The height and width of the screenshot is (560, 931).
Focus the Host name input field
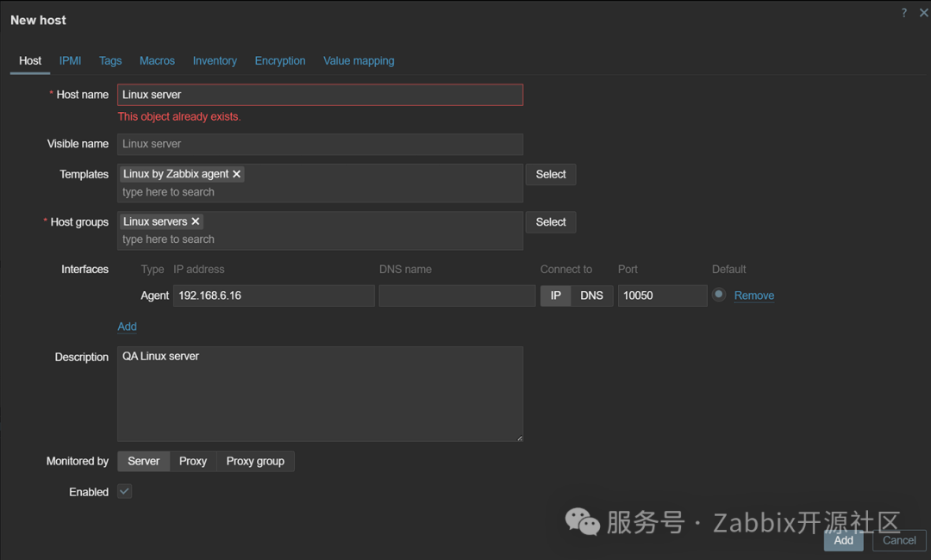click(x=320, y=95)
